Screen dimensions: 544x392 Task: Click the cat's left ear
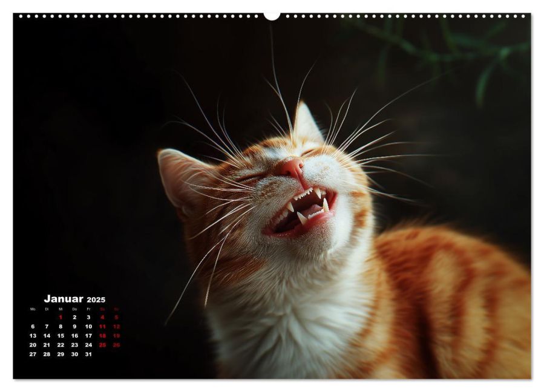[175, 175]
